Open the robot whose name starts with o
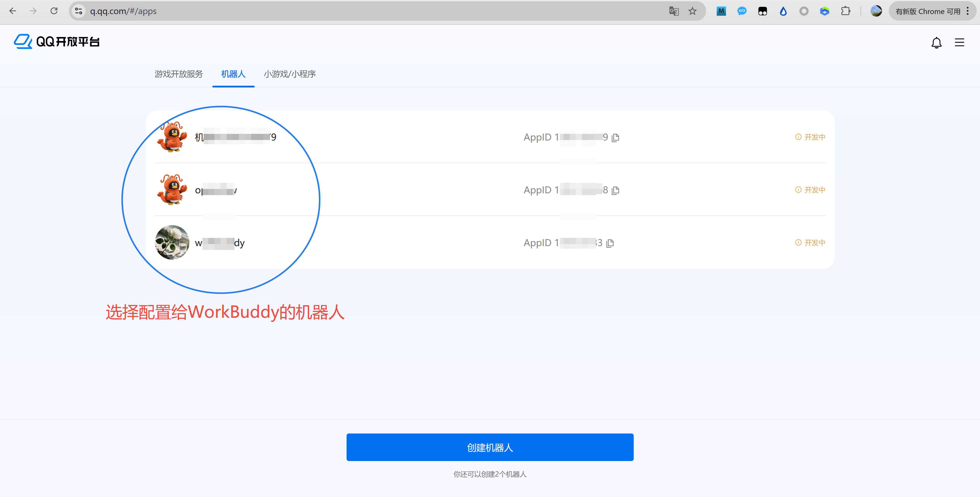 [x=216, y=190]
